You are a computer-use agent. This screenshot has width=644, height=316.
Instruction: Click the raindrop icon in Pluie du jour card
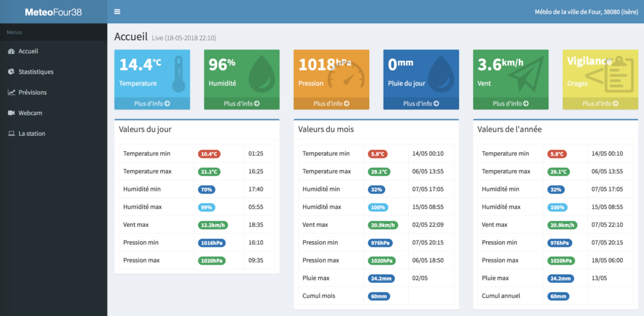pos(443,74)
